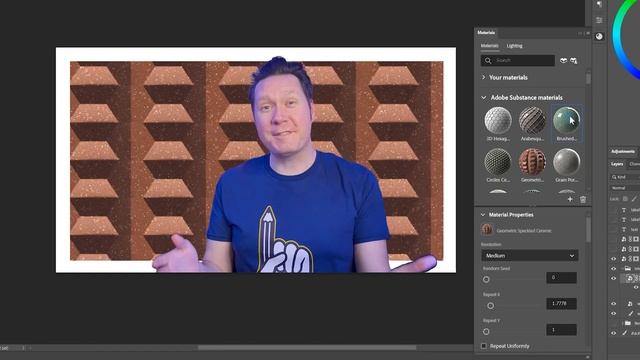
Task: Select the Grain Por... material sphere
Action: tap(567, 162)
